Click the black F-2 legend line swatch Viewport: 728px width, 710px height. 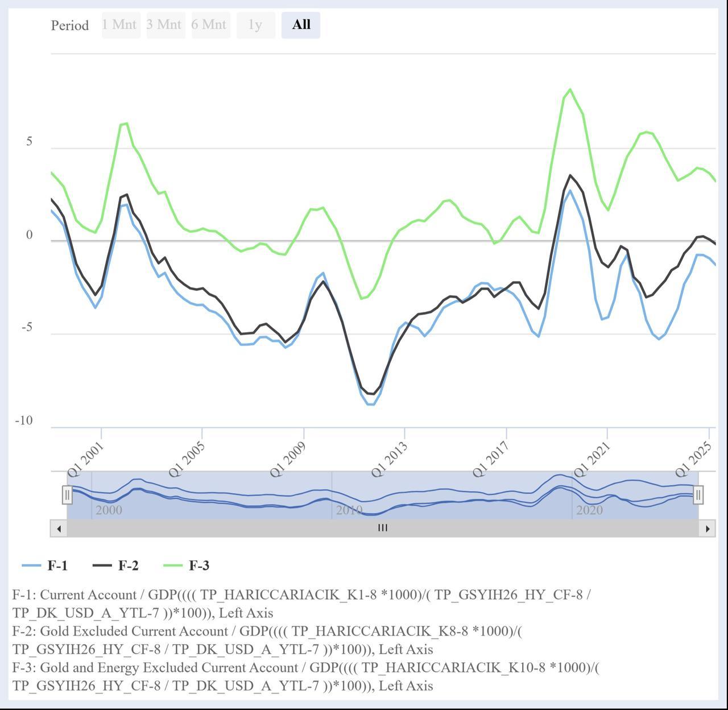click(102, 565)
